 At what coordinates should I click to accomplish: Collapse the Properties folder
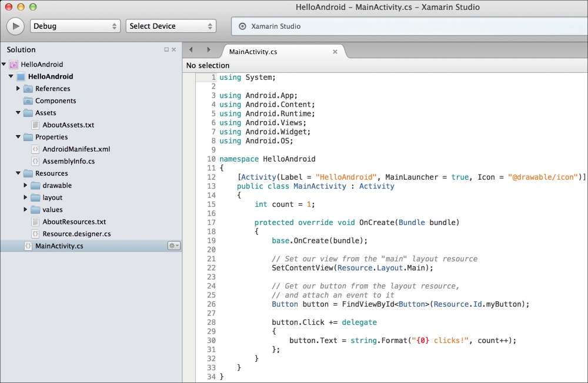(x=18, y=137)
